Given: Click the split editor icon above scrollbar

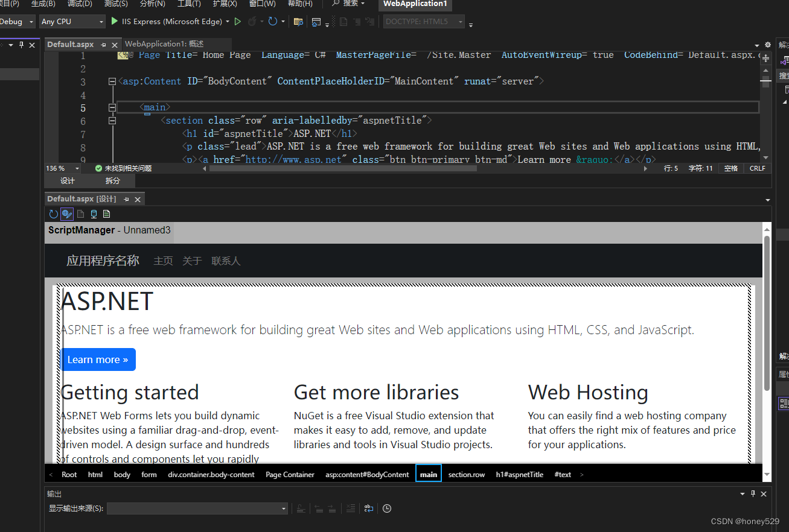Looking at the screenshot, I should [x=766, y=59].
